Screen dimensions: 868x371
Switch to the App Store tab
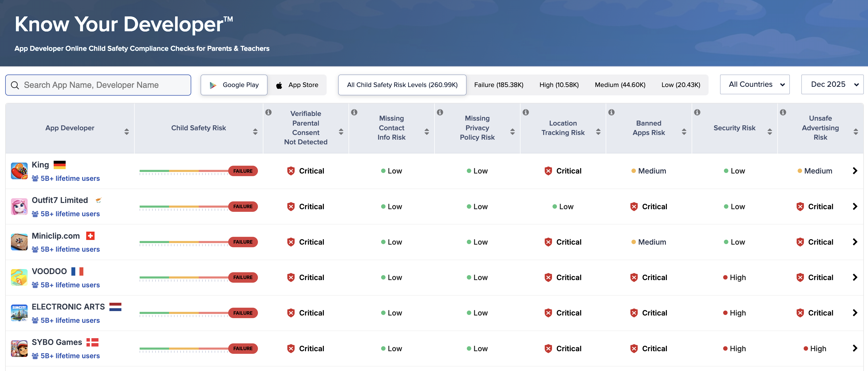coord(297,85)
